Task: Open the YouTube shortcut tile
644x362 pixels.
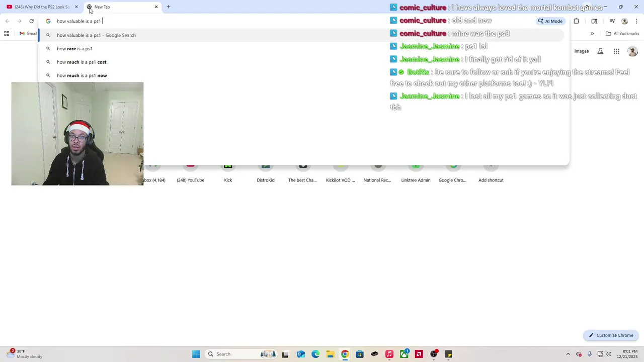Action: click(x=190, y=173)
